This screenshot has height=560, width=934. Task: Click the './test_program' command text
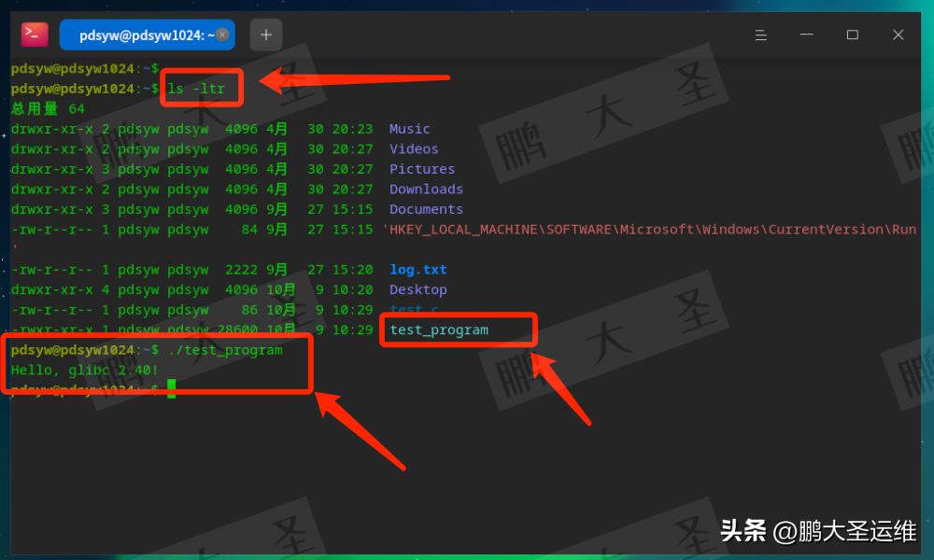tap(225, 350)
